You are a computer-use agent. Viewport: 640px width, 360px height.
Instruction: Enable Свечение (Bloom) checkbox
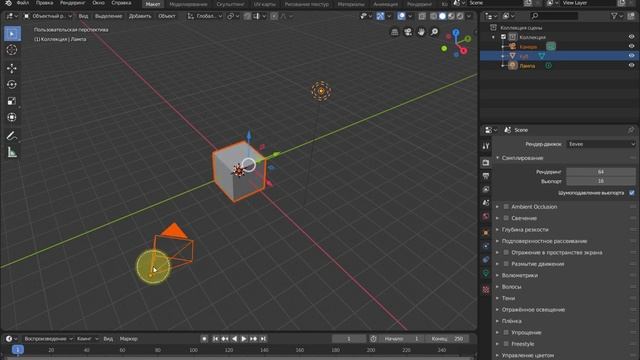pyautogui.click(x=506, y=218)
